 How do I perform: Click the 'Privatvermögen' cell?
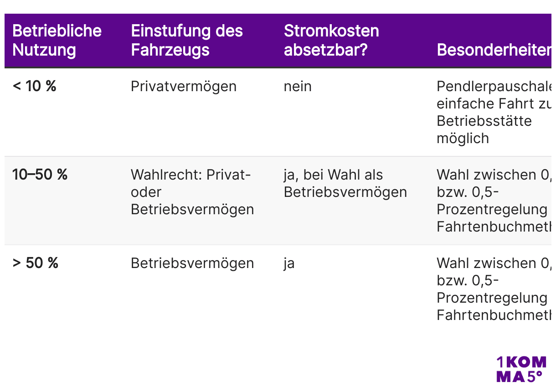pyautogui.click(x=184, y=87)
